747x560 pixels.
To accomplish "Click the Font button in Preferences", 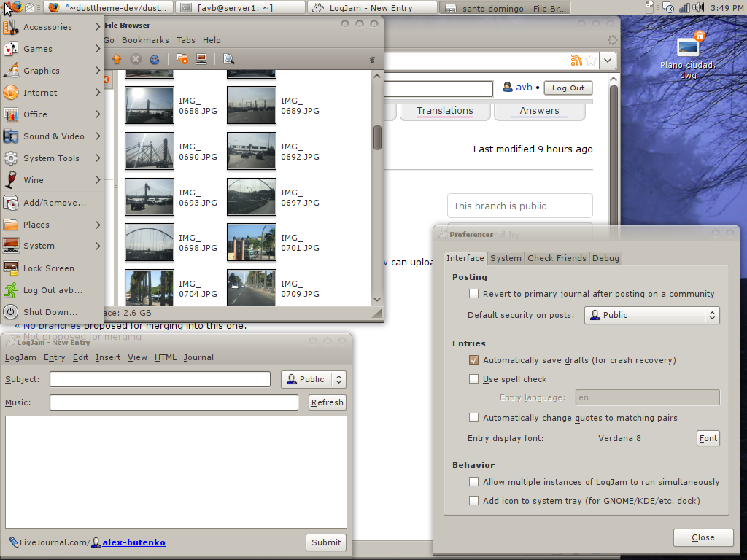I will (x=708, y=438).
